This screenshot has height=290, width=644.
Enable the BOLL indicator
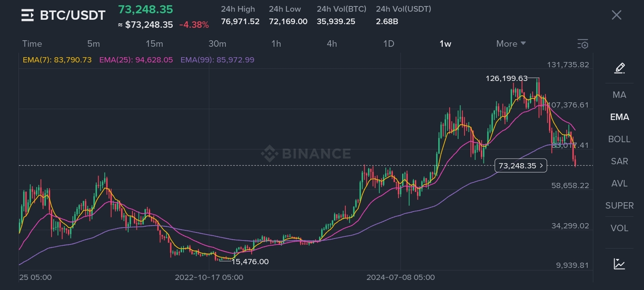(x=619, y=139)
